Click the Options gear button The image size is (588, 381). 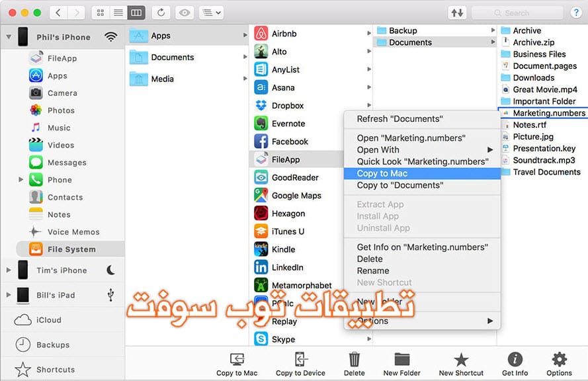pyautogui.click(x=559, y=364)
